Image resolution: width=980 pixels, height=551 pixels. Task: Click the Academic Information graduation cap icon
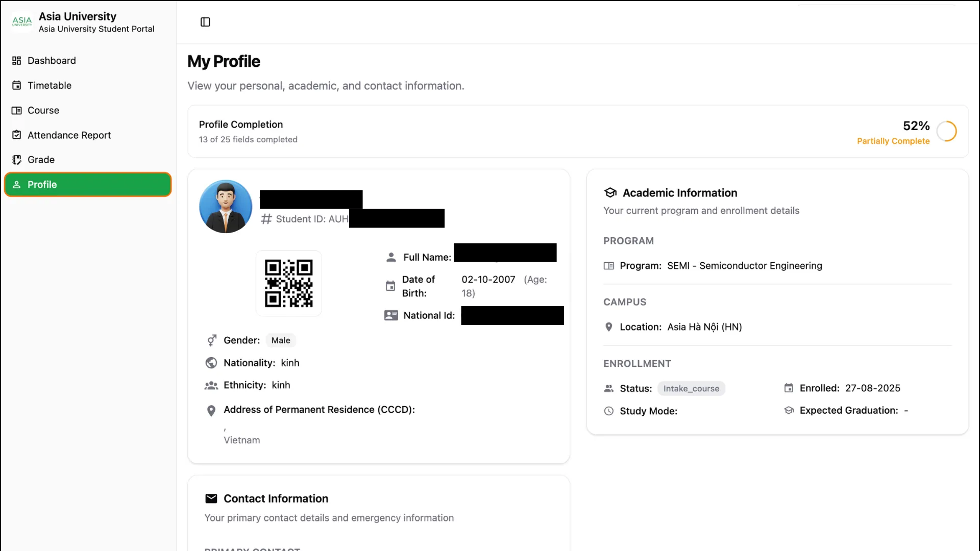pos(610,192)
